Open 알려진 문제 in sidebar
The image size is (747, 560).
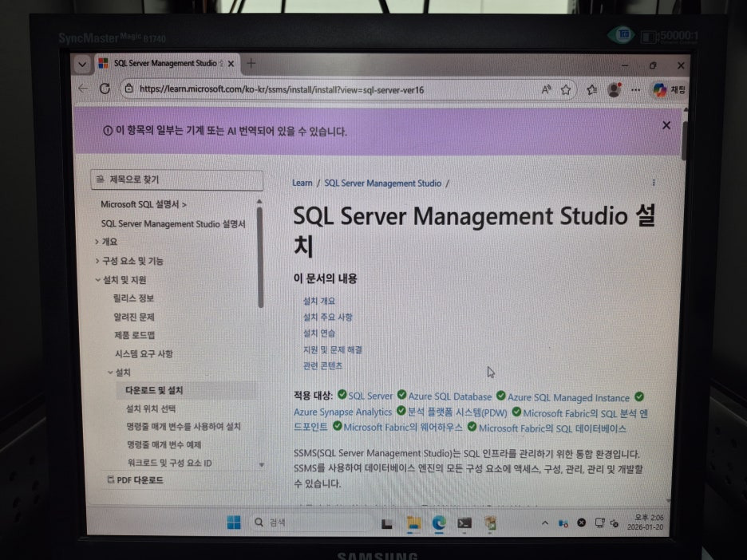click(134, 317)
